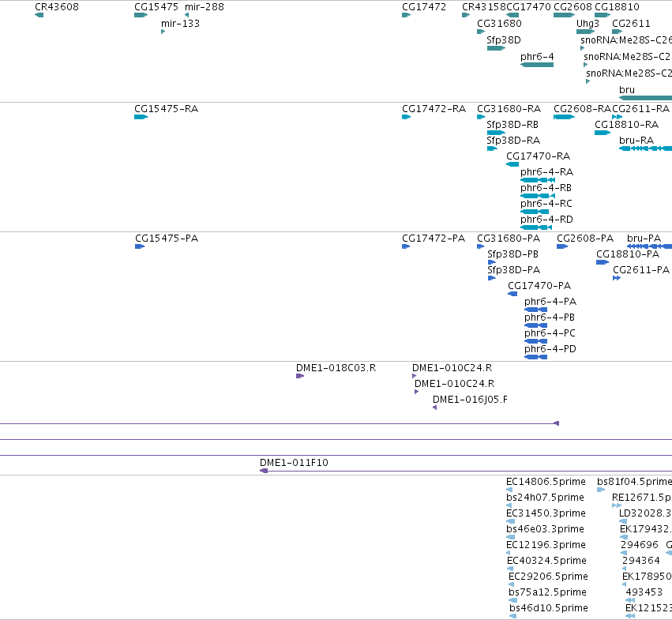Select EST bs75a12.5prime
The image size is (672, 620).
tap(547, 593)
